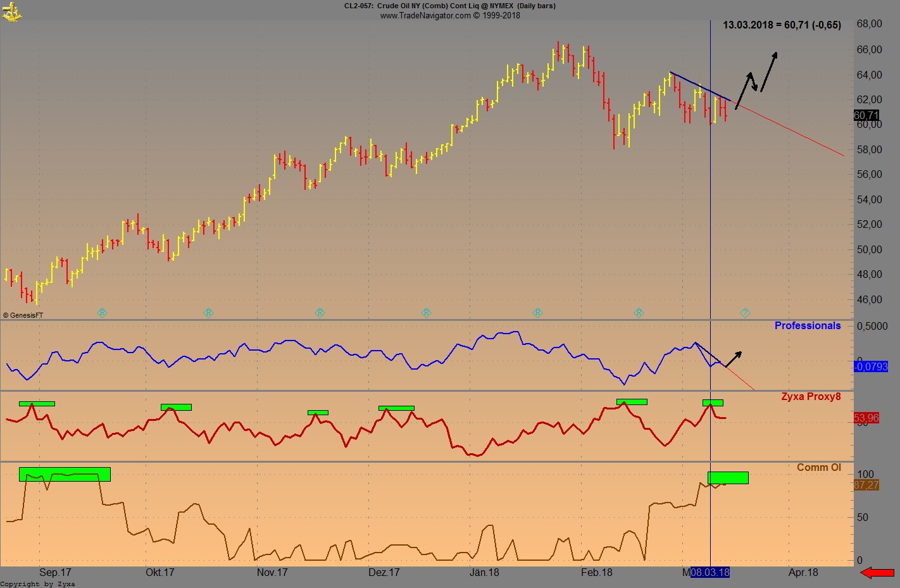
Task: Open the www.TradeNavigator.com link
Action: point(423,15)
